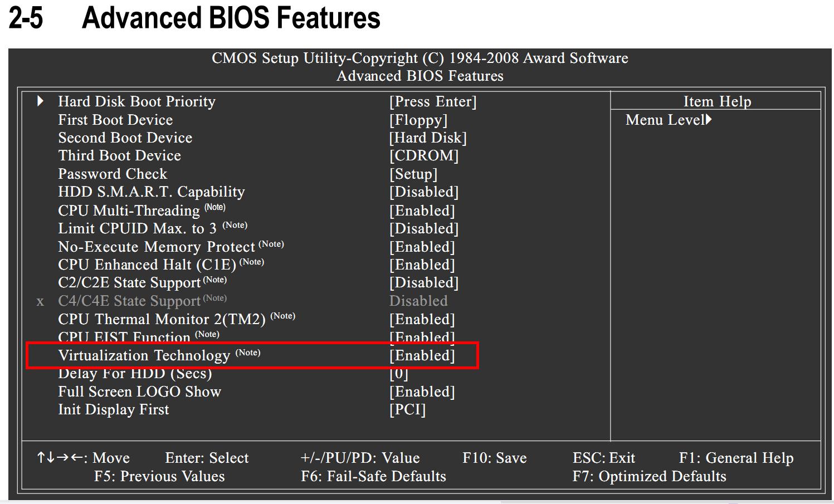834x504 pixels.
Task: Click the (Note) beside Limit CPUID Max
Action: 235,225
